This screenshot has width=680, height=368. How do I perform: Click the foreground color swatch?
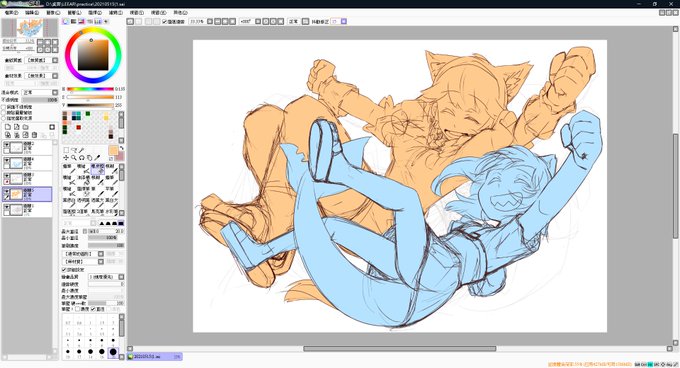click(x=113, y=150)
